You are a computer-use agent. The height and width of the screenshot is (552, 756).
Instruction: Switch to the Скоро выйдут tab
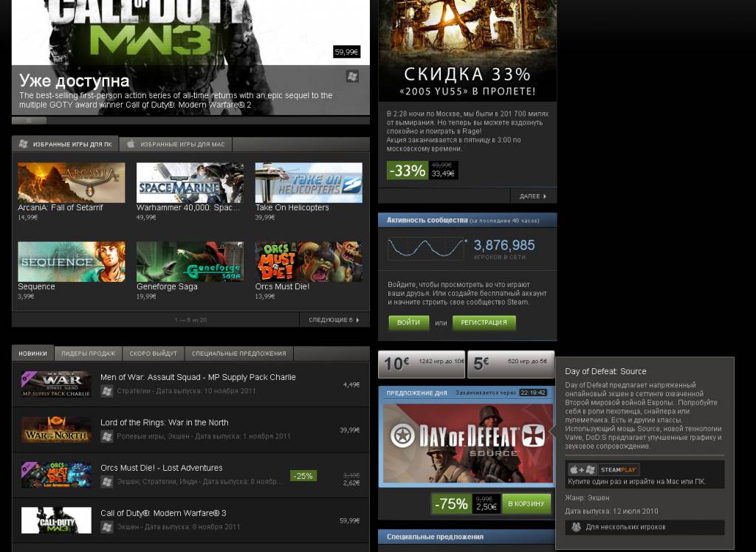tap(152, 353)
